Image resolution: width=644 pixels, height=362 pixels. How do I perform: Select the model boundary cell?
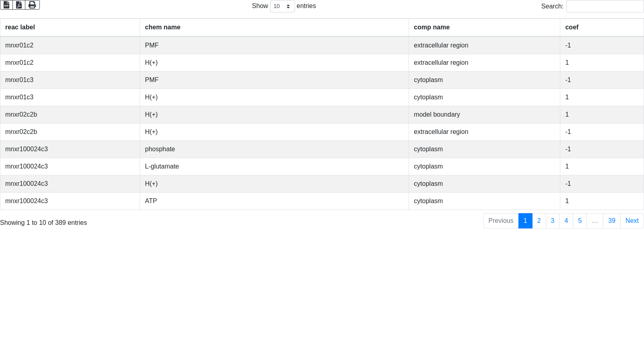[437, 115]
